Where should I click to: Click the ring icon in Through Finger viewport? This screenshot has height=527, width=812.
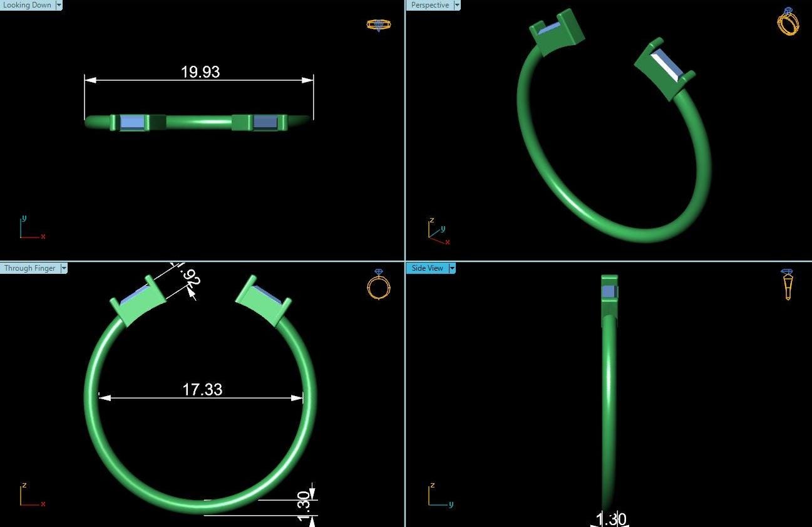[x=378, y=285]
